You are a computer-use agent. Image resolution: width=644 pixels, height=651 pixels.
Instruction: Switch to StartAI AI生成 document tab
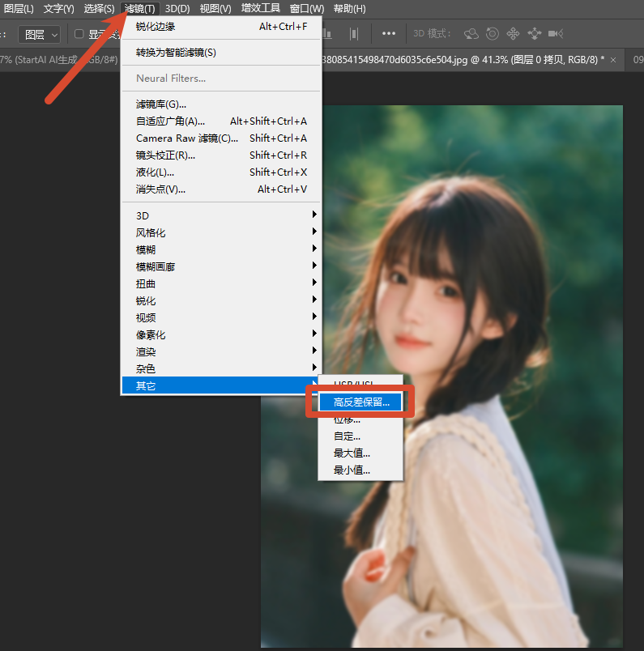click(59, 60)
